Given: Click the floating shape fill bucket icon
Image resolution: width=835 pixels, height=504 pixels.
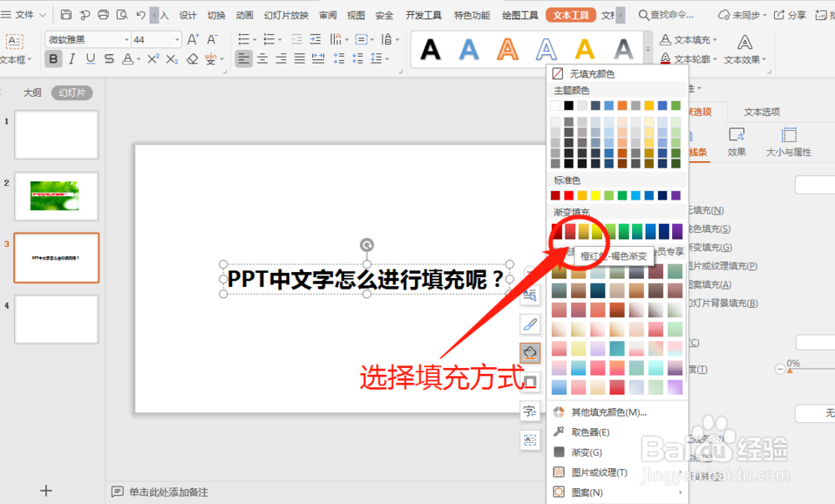Looking at the screenshot, I should [530, 353].
